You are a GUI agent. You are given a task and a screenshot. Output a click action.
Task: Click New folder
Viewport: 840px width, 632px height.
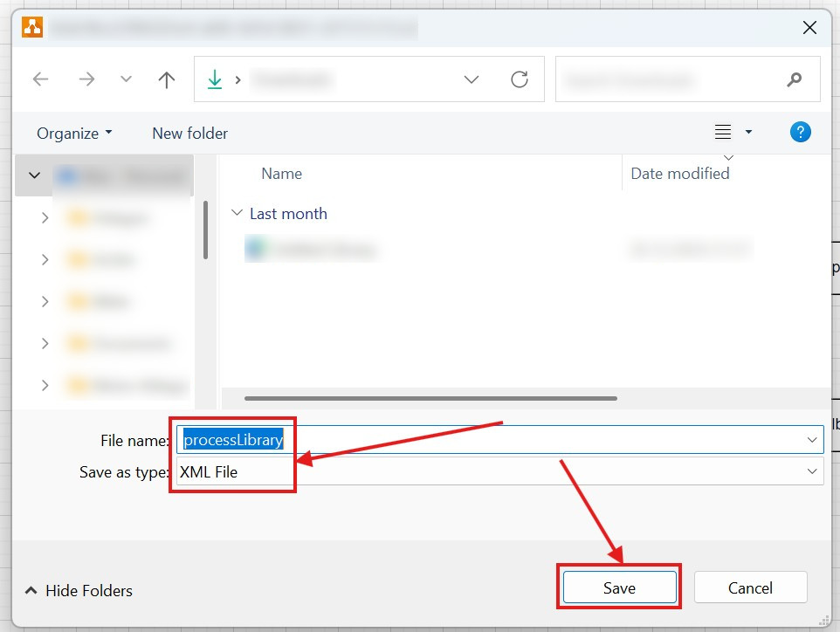point(189,134)
